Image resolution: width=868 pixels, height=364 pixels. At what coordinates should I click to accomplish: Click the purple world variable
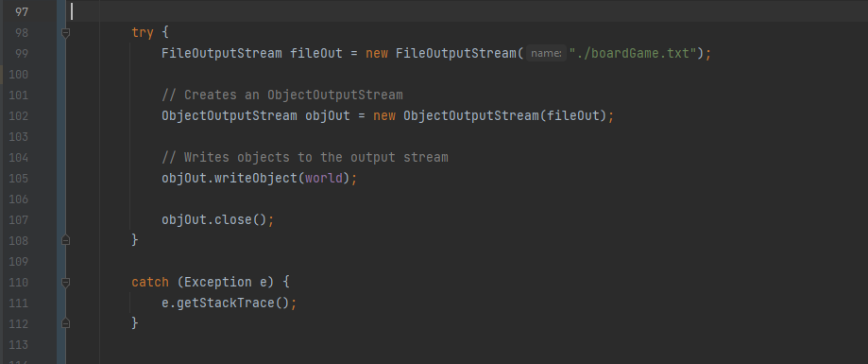click(324, 179)
